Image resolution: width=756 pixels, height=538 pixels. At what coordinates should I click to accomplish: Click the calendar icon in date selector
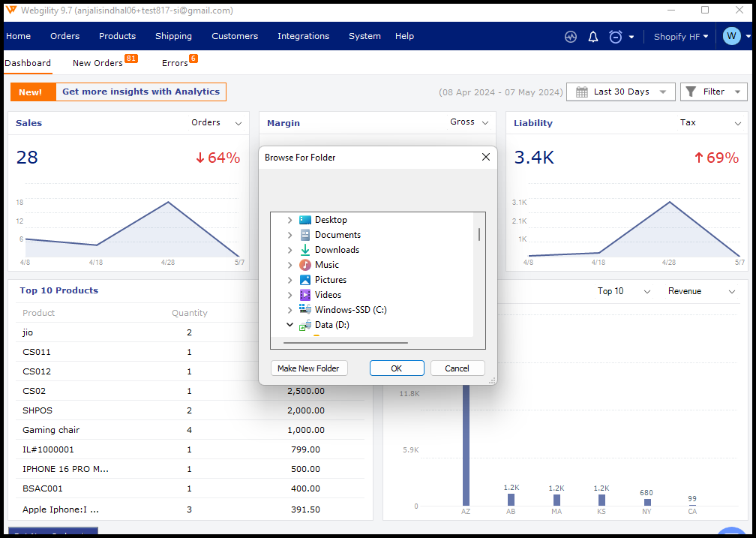(x=581, y=92)
